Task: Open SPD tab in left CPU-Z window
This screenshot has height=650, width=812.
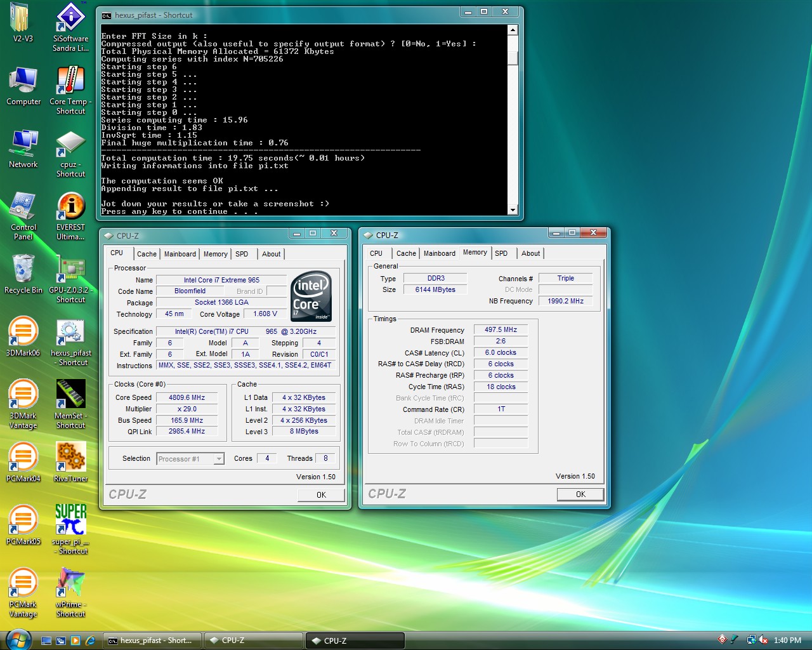Action: tap(242, 254)
